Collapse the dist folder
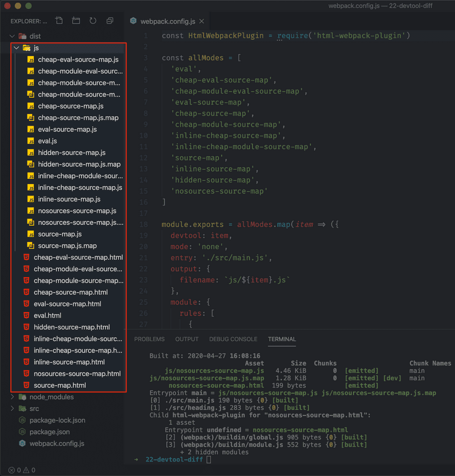This screenshot has width=455, height=476. click(x=12, y=36)
